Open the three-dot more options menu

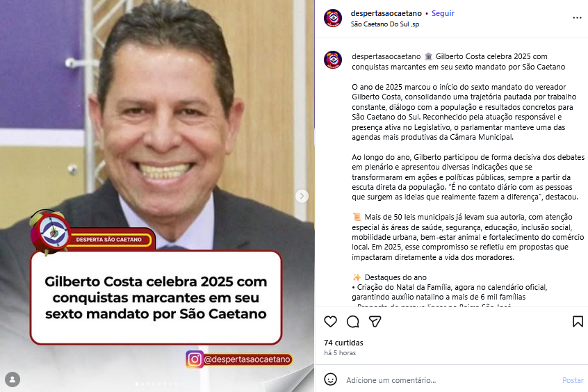coord(577,18)
